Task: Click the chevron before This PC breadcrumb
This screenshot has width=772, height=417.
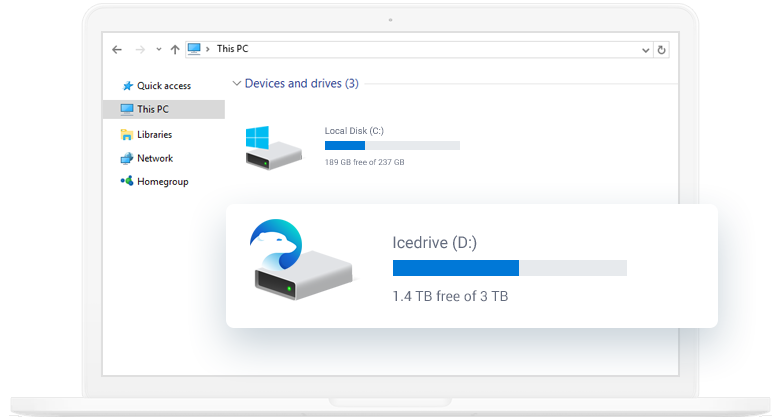Action: point(208,49)
